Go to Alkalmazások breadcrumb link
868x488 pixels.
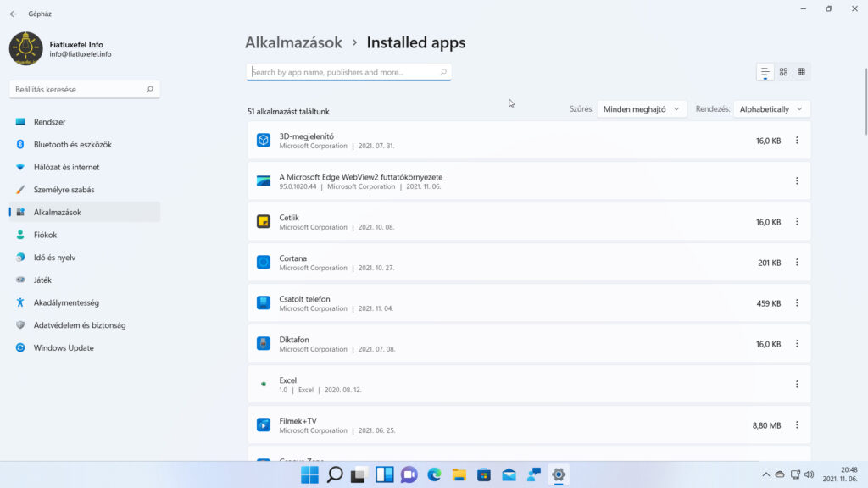tap(293, 42)
